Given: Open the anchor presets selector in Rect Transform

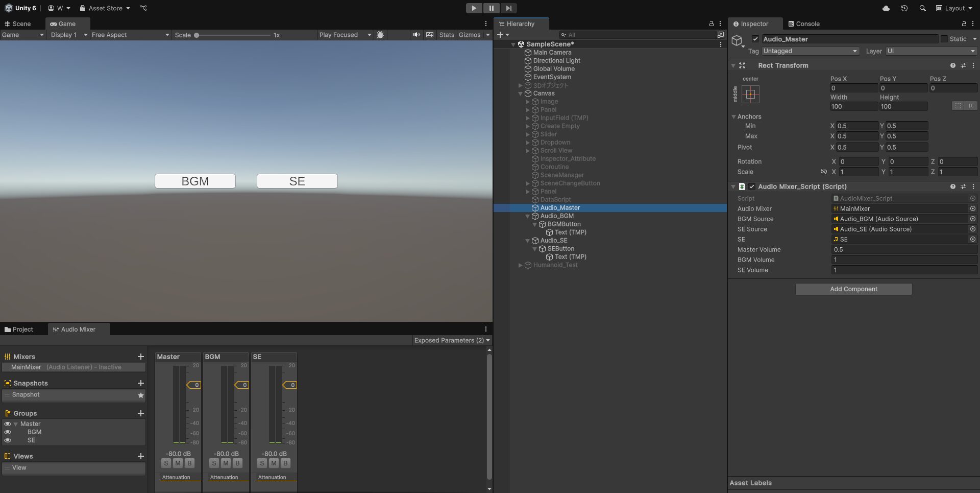Looking at the screenshot, I should [x=750, y=94].
